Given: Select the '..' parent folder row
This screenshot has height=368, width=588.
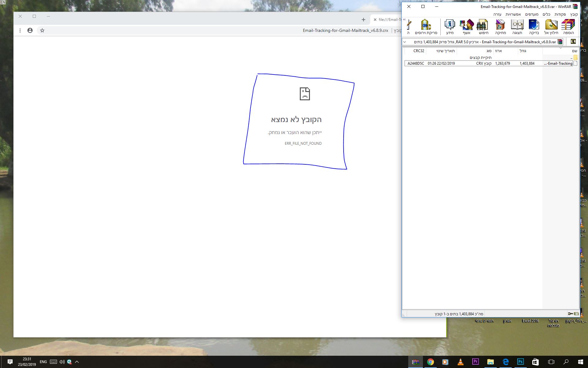Looking at the screenshot, I should click(491, 57).
